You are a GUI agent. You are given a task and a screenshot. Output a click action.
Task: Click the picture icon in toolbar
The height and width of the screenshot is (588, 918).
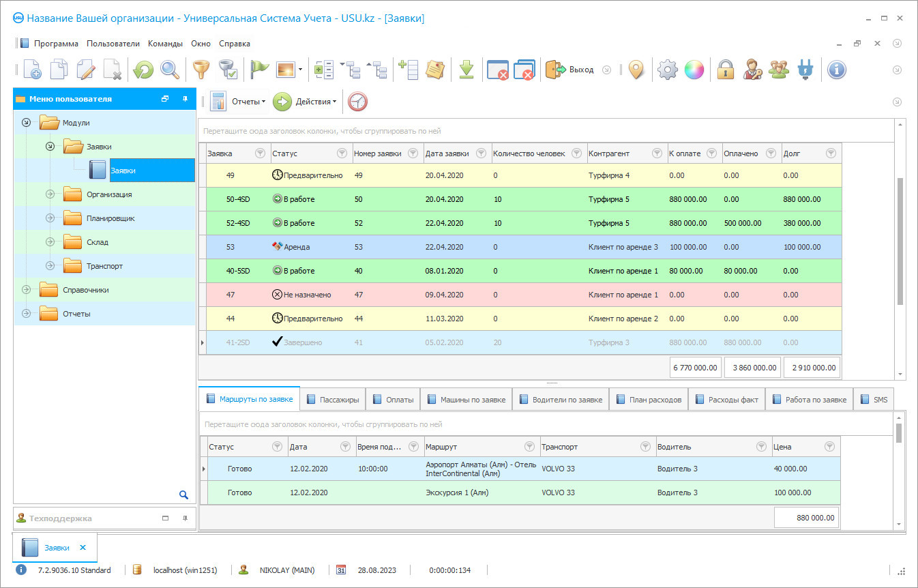[x=285, y=70]
